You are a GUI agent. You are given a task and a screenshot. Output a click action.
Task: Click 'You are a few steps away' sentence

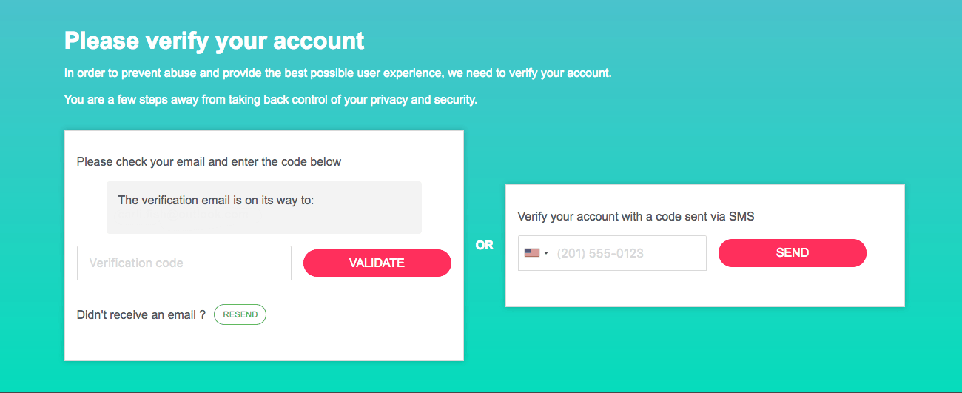pyautogui.click(x=271, y=100)
